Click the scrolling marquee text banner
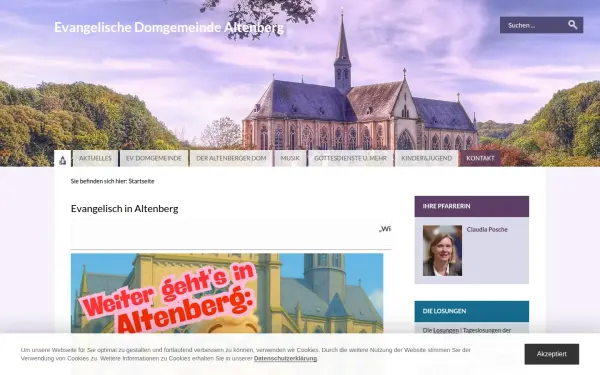This screenshot has width=600, height=375. [231, 234]
